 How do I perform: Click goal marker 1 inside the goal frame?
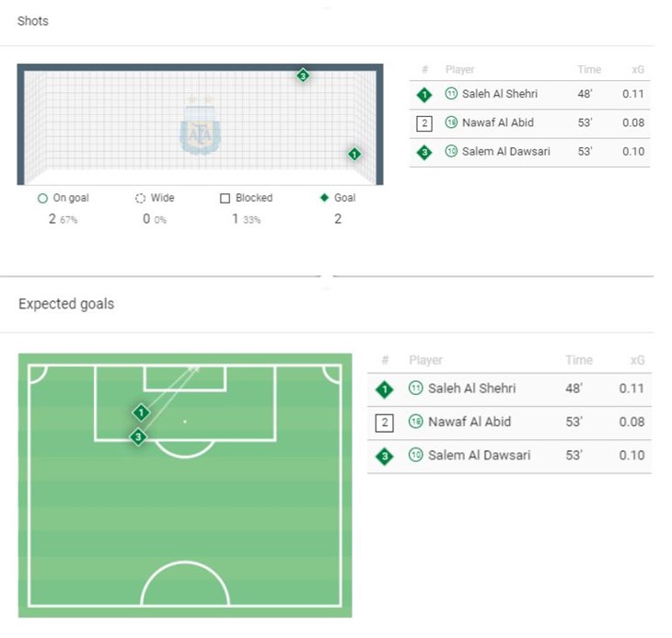(x=354, y=154)
